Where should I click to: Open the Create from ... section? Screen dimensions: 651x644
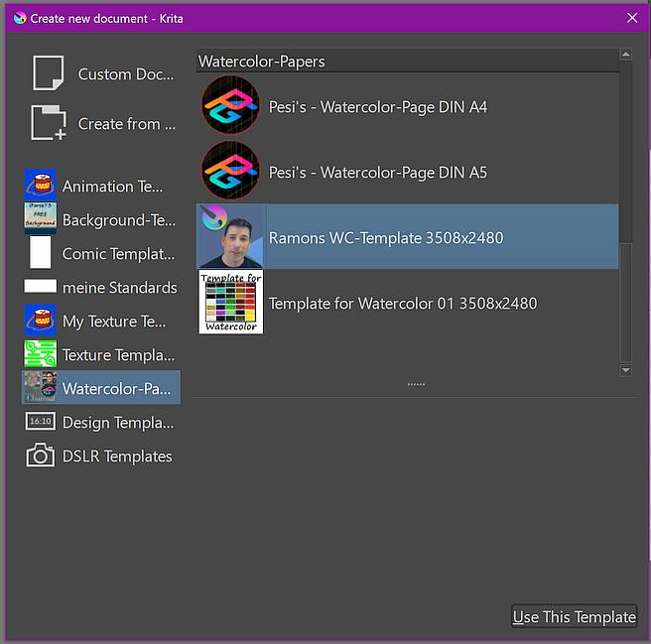[x=127, y=124]
